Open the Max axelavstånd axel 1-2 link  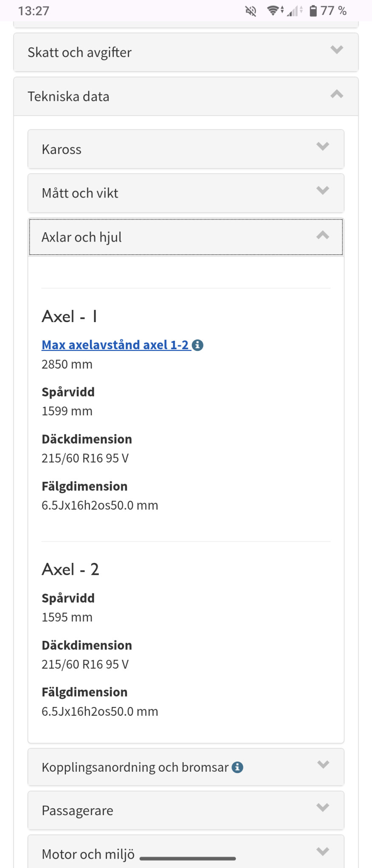(x=115, y=345)
